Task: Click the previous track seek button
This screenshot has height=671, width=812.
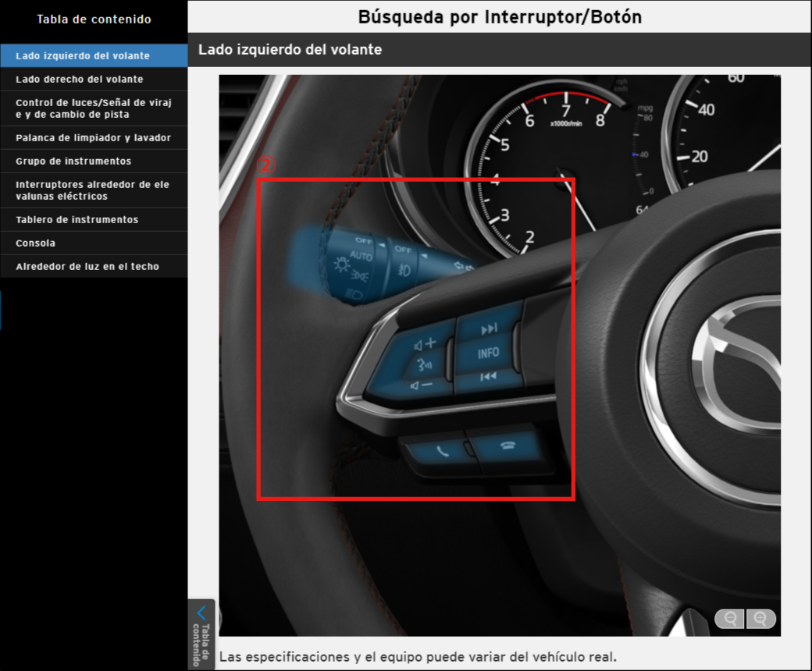Action: click(488, 377)
